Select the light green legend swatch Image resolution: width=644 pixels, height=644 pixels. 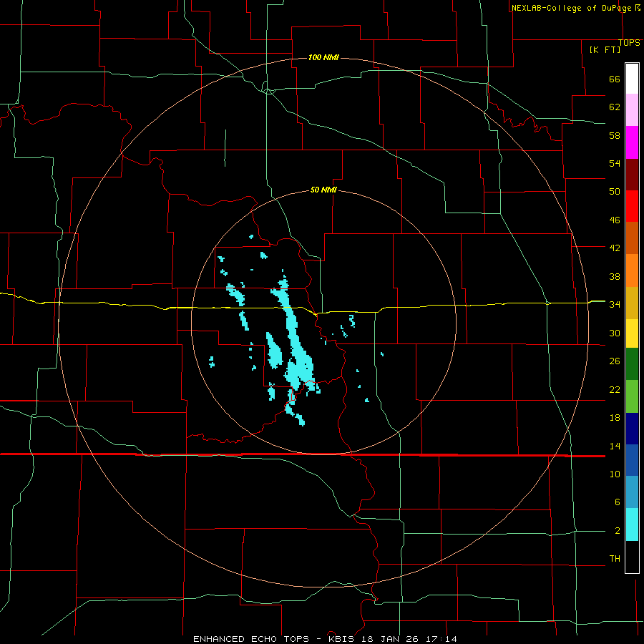click(632, 396)
